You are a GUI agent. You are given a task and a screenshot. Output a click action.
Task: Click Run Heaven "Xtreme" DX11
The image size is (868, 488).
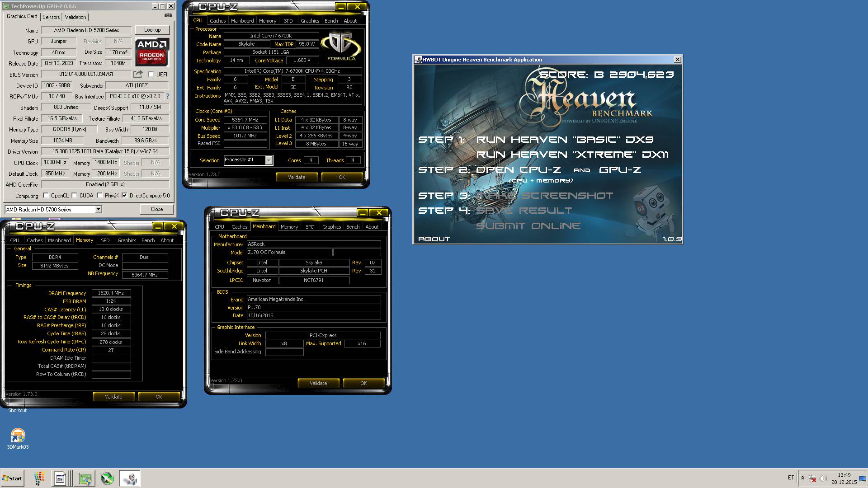coord(573,155)
